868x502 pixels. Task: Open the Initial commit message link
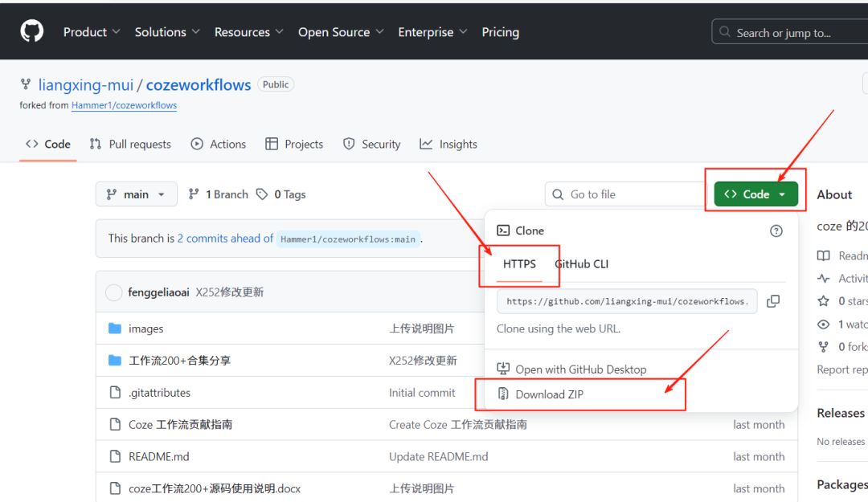(422, 393)
